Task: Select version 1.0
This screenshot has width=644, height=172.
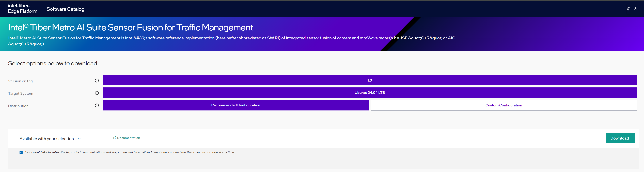Action: [369, 80]
